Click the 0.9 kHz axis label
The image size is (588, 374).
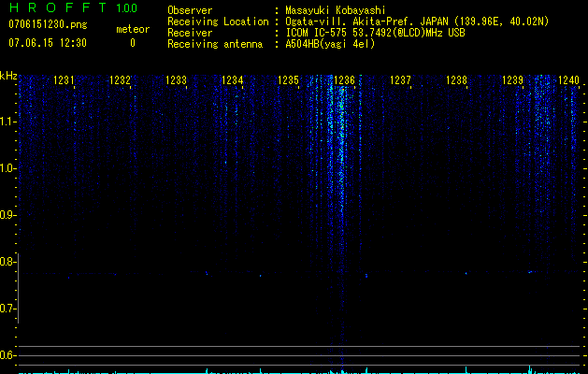click(x=7, y=215)
